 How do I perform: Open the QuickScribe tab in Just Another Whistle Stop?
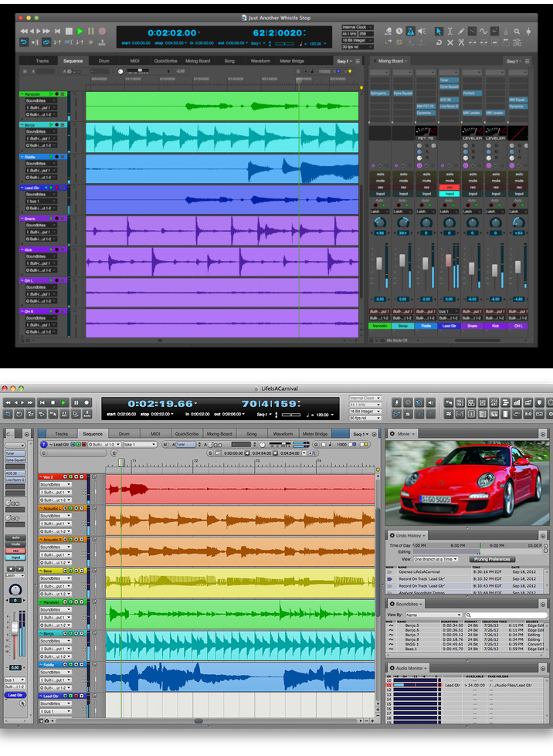coord(165,60)
